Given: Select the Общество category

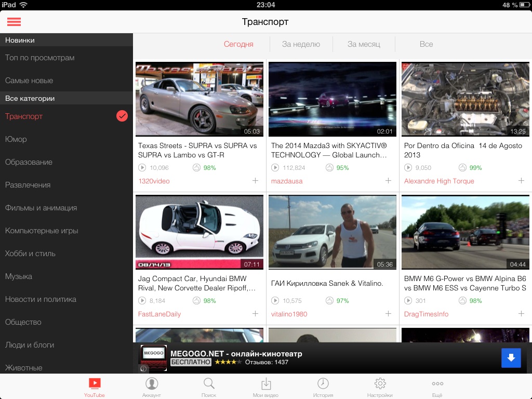Looking at the screenshot, I should (66, 322).
